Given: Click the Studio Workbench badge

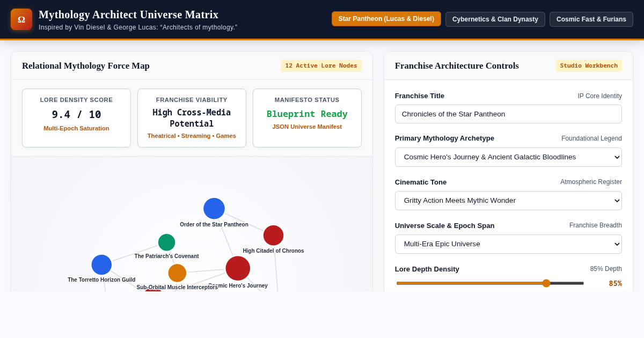Looking at the screenshot, I should coord(589,65).
